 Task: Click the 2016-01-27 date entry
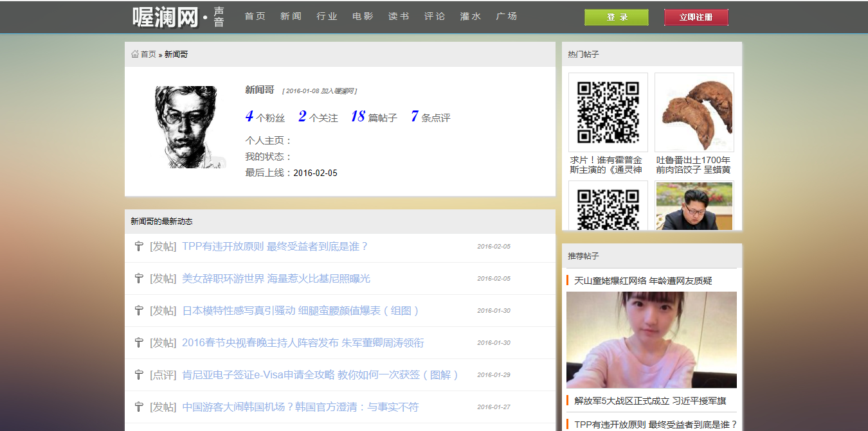coord(494,407)
